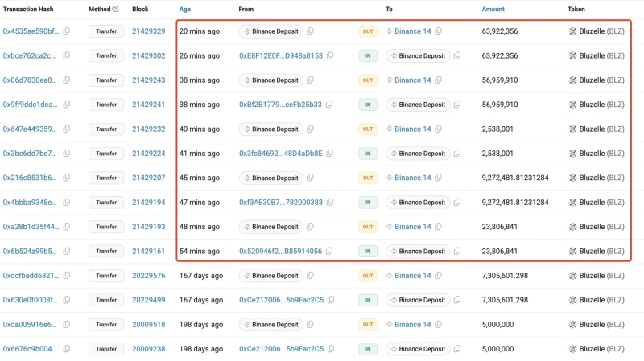Open Binance 14 in block 21429193 row
The height and width of the screenshot is (361, 644).
(413, 227)
